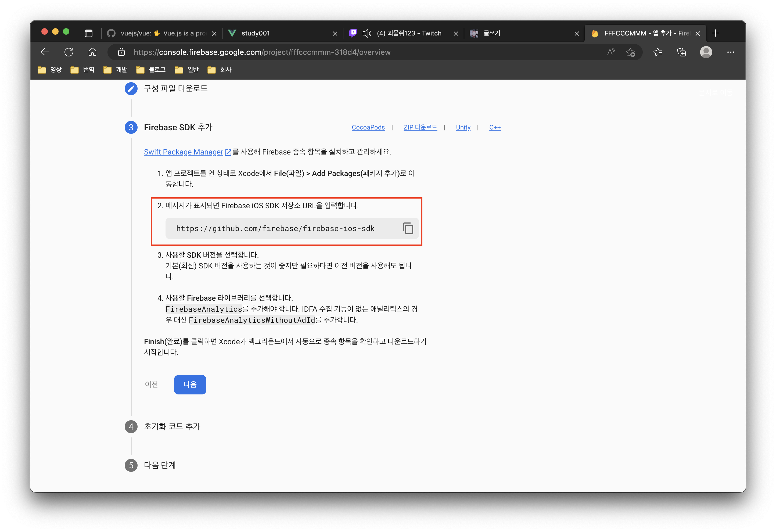Mute the Twitch tab speaker icon
The width and height of the screenshot is (776, 532).
[x=367, y=33]
